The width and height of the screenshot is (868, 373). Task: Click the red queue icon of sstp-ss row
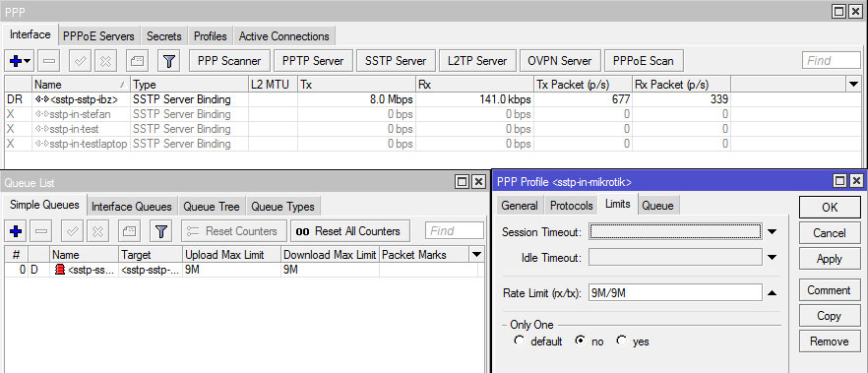pos(60,270)
